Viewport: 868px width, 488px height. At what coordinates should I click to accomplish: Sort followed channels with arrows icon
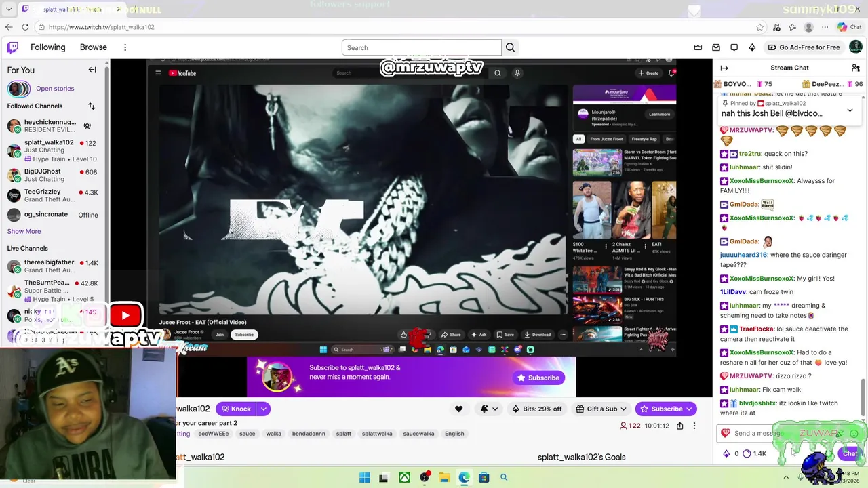click(92, 106)
